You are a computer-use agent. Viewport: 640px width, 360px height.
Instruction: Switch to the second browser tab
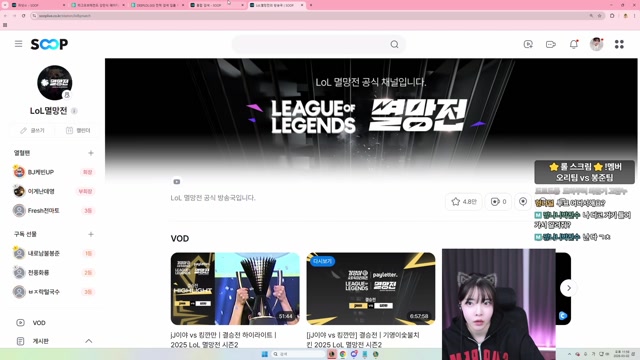[x=97, y=5]
